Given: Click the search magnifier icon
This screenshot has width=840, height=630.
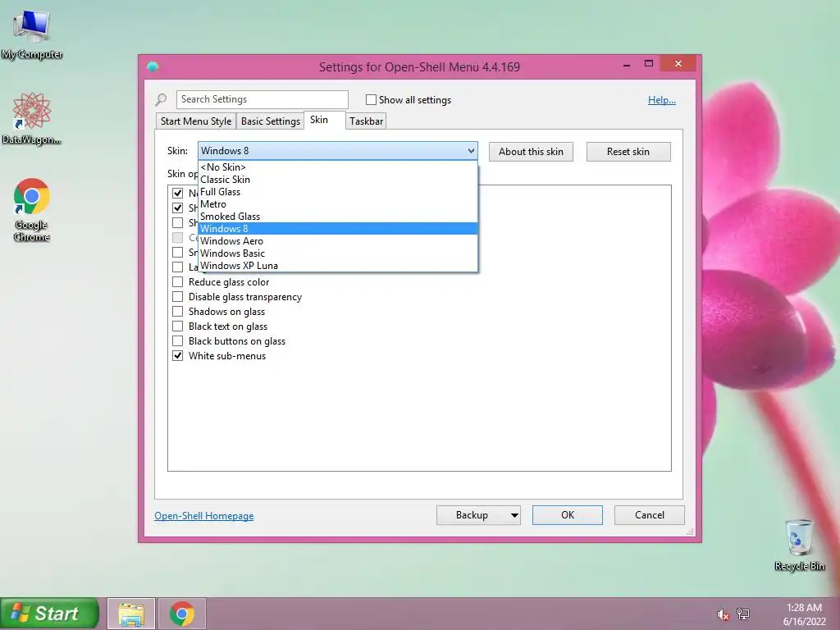Looking at the screenshot, I should (x=161, y=99).
